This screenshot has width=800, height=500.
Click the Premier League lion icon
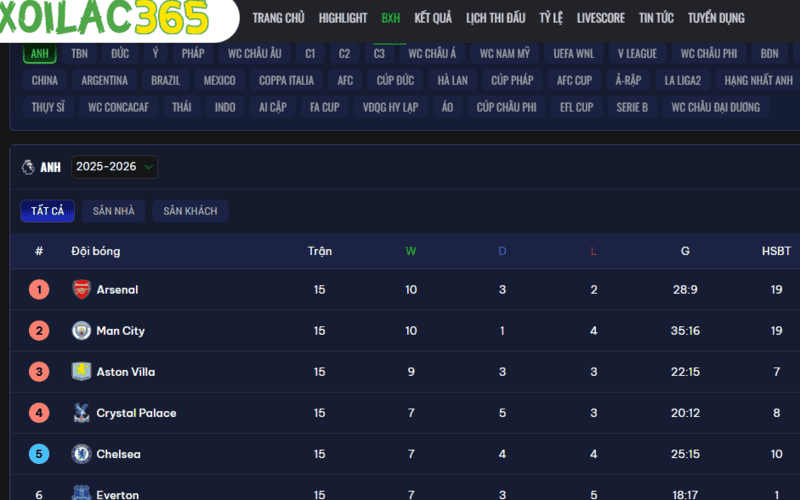tap(28, 167)
